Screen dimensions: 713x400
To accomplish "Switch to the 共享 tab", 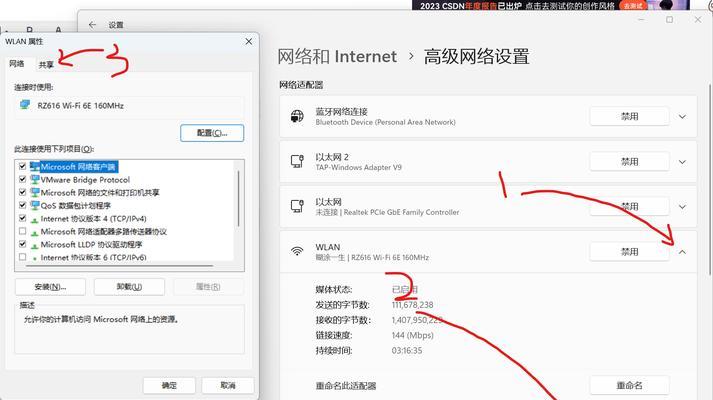I will pos(46,65).
